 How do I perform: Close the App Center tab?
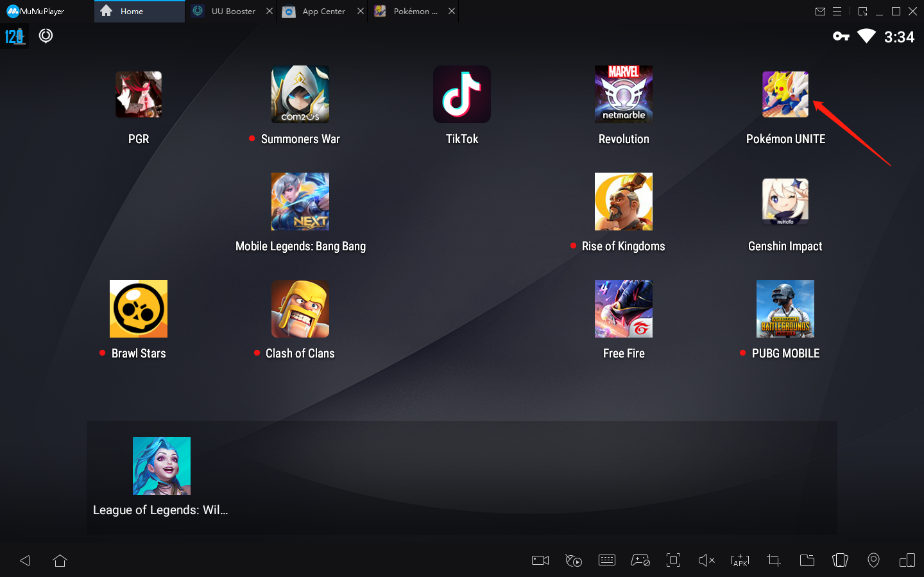point(361,12)
